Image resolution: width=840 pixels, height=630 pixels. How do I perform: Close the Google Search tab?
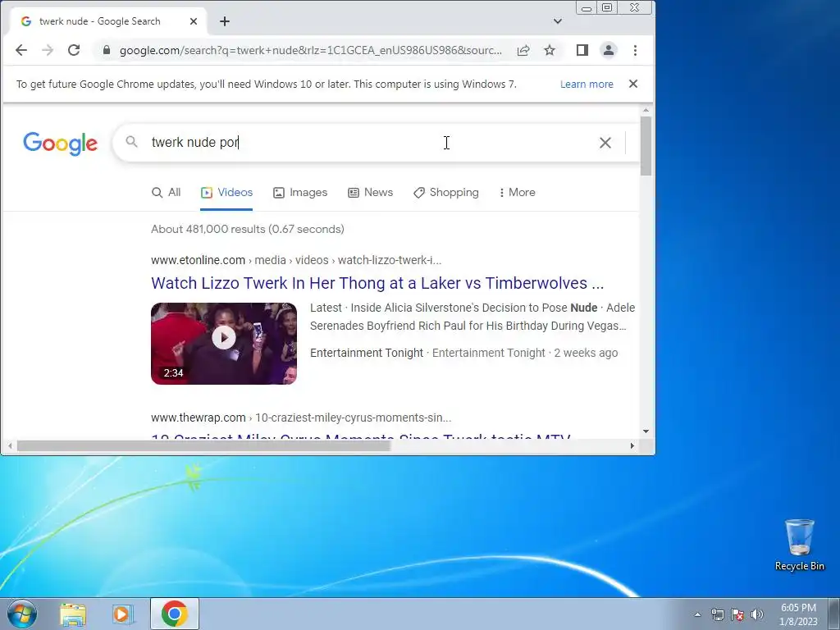click(x=194, y=21)
